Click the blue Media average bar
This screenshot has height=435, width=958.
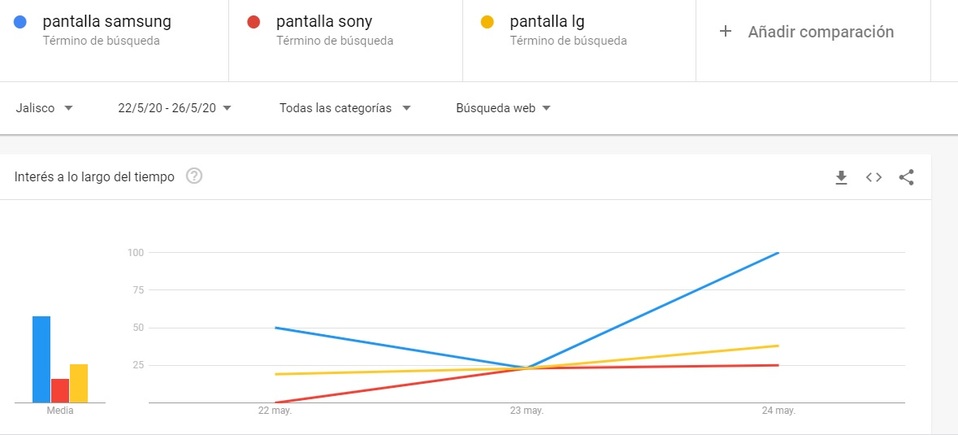coord(41,359)
